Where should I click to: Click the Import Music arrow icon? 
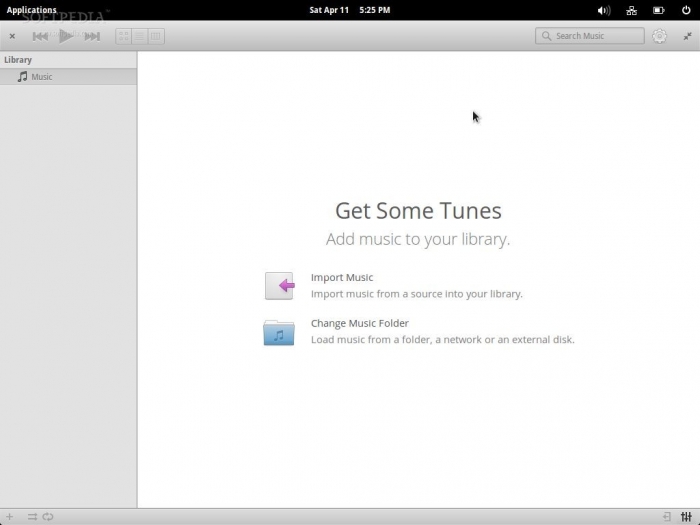[279, 286]
